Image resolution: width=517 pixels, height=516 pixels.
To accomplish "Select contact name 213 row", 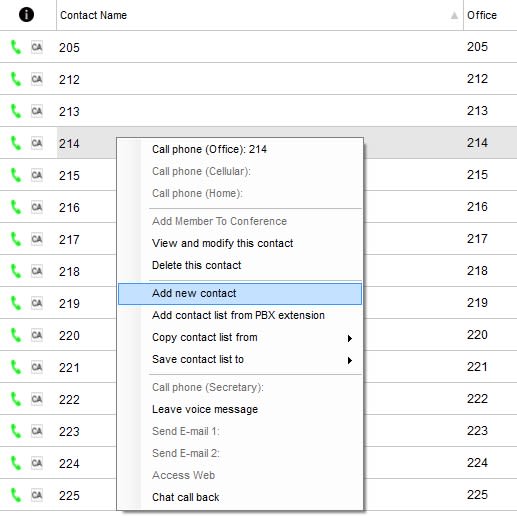I will [260, 111].
